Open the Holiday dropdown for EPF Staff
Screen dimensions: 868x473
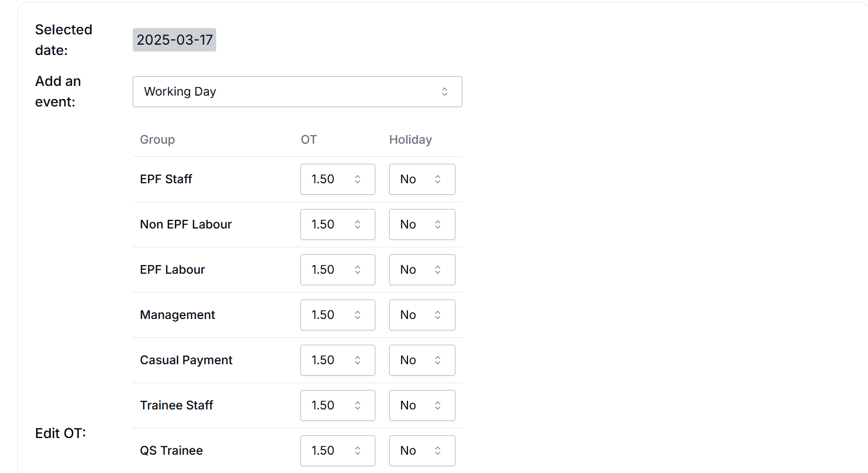422,179
